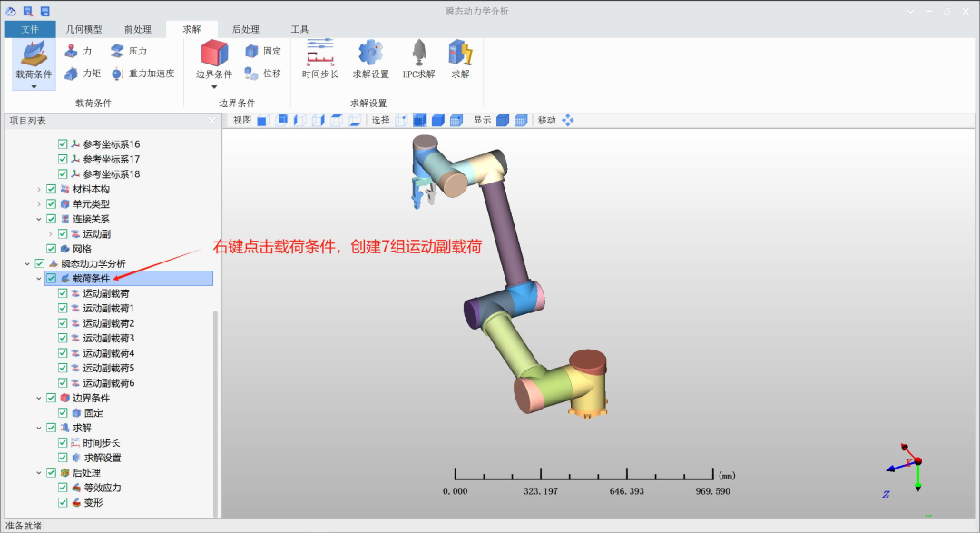Activate the 移动 move arrows icon
The width and height of the screenshot is (980, 533).
click(x=567, y=120)
